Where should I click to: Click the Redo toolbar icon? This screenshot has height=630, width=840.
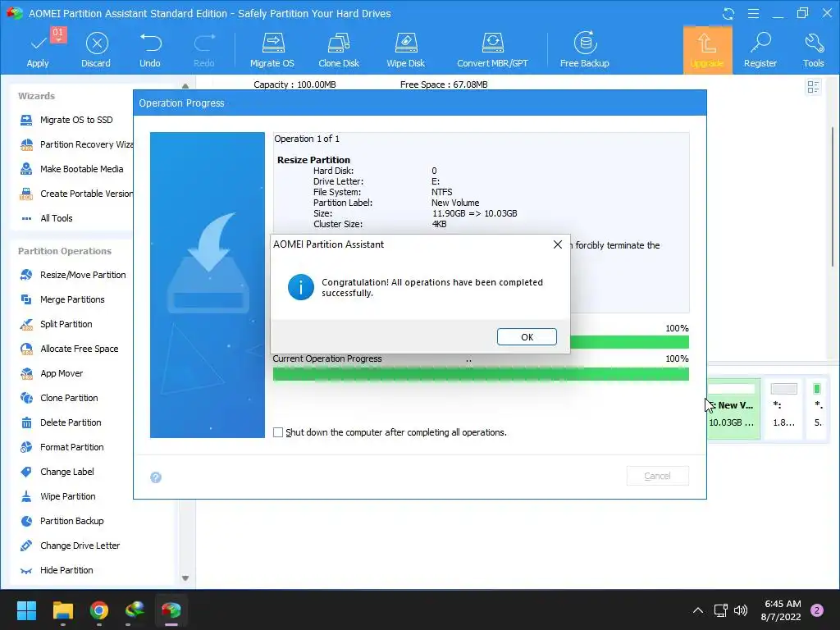click(203, 49)
